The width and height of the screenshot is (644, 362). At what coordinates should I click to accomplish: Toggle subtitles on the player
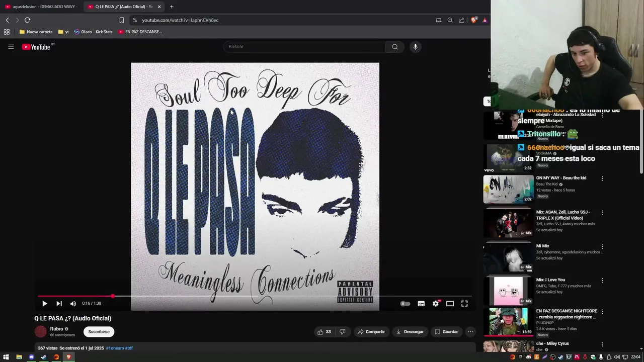(x=421, y=304)
